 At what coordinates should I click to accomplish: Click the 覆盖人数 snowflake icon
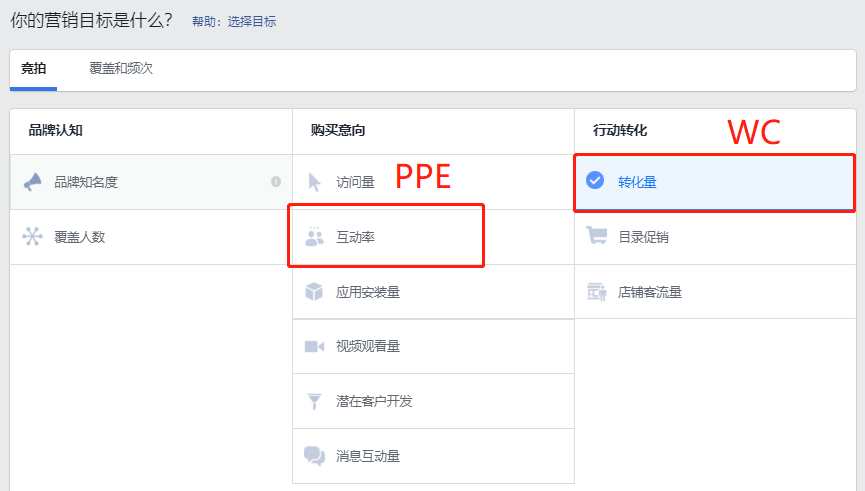(33, 237)
